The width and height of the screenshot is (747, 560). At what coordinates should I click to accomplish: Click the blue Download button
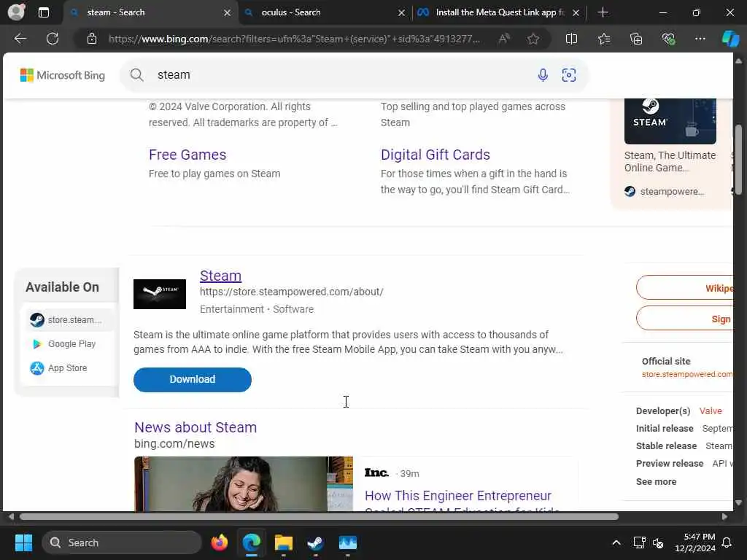pyautogui.click(x=193, y=379)
